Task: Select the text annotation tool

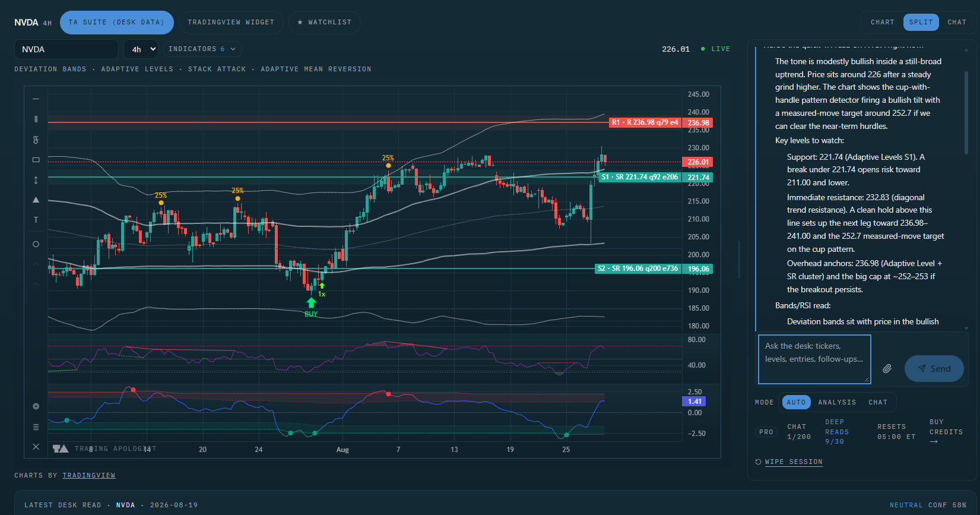Action: (36, 220)
